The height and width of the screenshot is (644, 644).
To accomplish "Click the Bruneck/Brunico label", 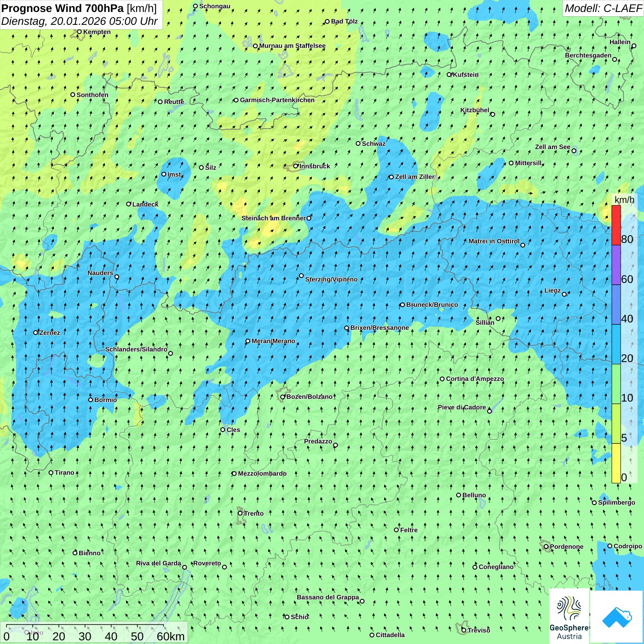I will click(432, 305).
